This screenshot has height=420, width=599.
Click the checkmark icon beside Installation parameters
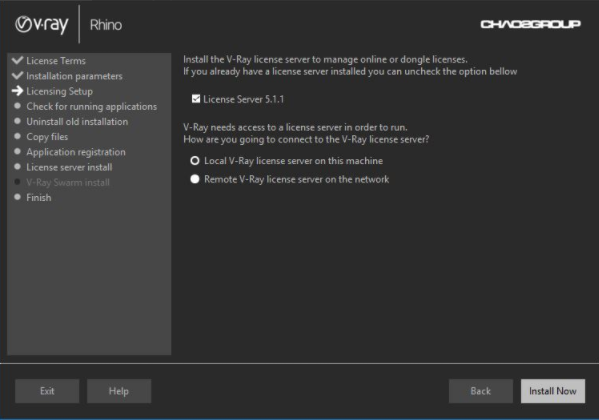coord(18,76)
